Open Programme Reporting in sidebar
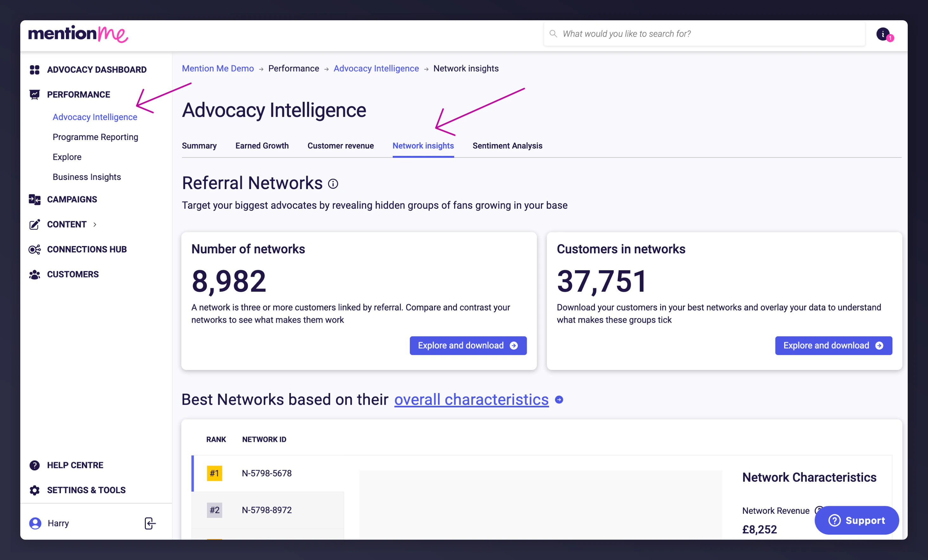Viewport: 928px width, 560px height. (x=95, y=137)
